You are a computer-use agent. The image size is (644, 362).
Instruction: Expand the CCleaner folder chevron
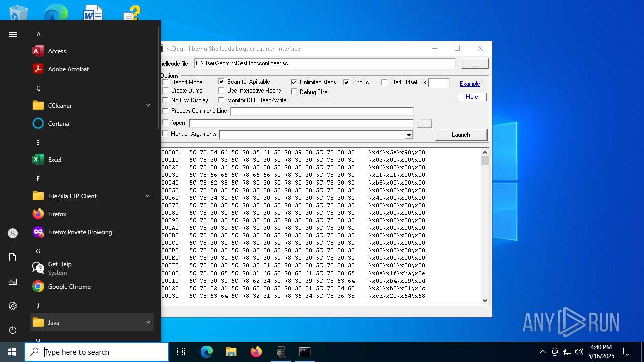click(x=148, y=105)
